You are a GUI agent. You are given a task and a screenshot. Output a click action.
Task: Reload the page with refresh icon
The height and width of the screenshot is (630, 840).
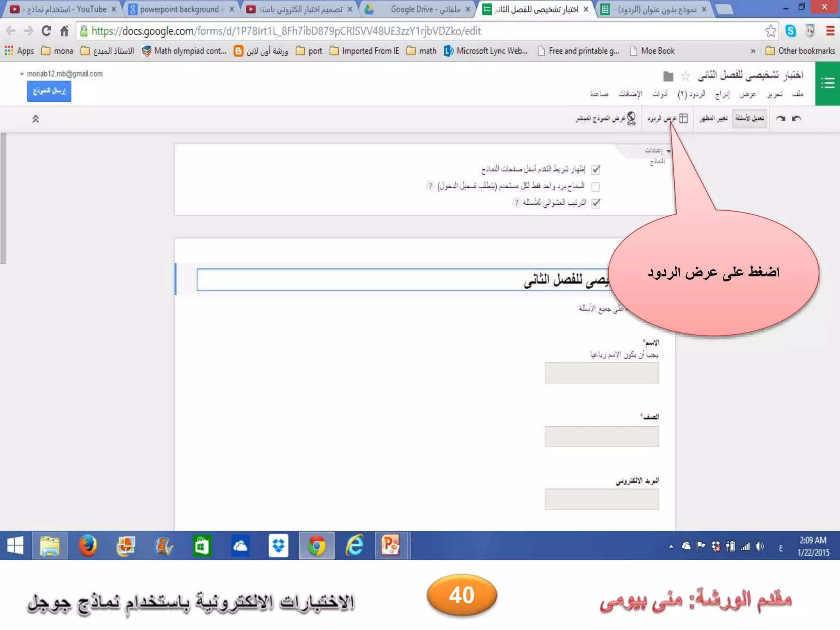pyautogui.click(x=46, y=31)
